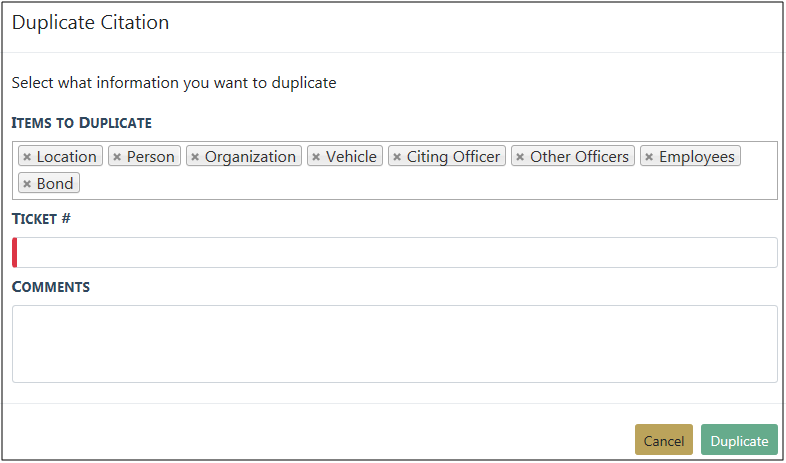Select the Vehicle tag label

pyautogui.click(x=352, y=157)
